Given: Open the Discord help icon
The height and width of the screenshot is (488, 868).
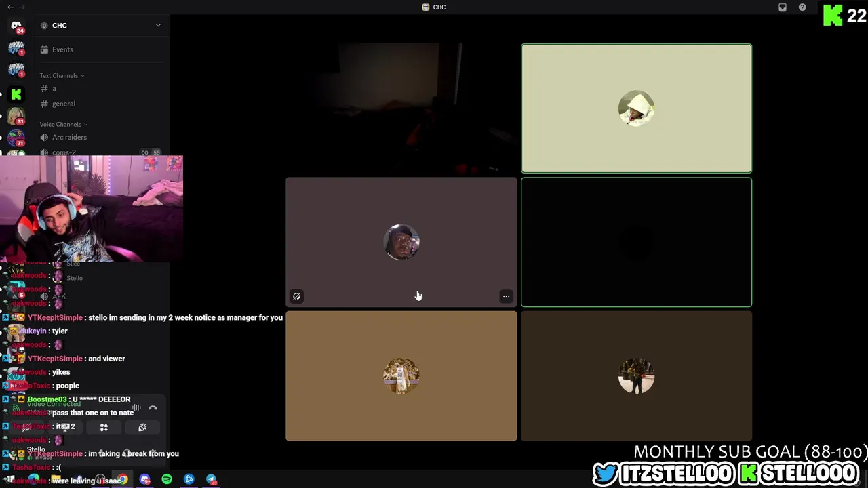Looking at the screenshot, I should tap(803, 7).
